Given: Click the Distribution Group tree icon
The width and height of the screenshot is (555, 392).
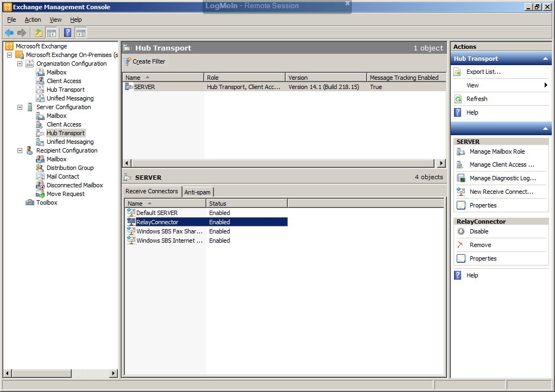Looking at the screenshot, I should coord(40,168).
